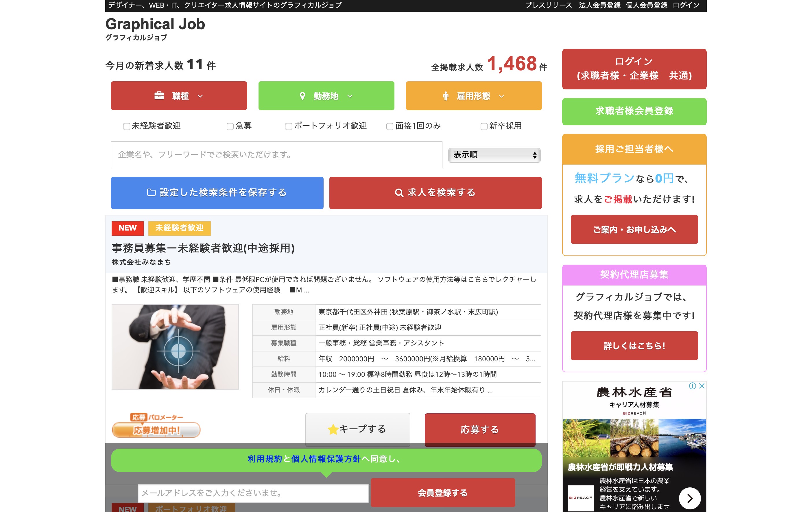Image resolution: width=812 pixels, height=512 pixels.
Task: Open 利用規約 link
Action: (x=265, y=459)
